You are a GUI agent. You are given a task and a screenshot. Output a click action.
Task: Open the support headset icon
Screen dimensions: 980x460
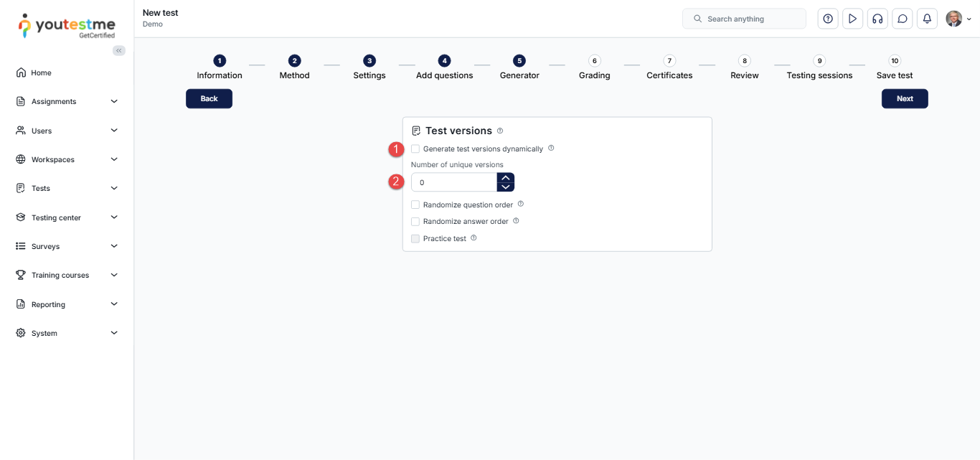[877, 19]
